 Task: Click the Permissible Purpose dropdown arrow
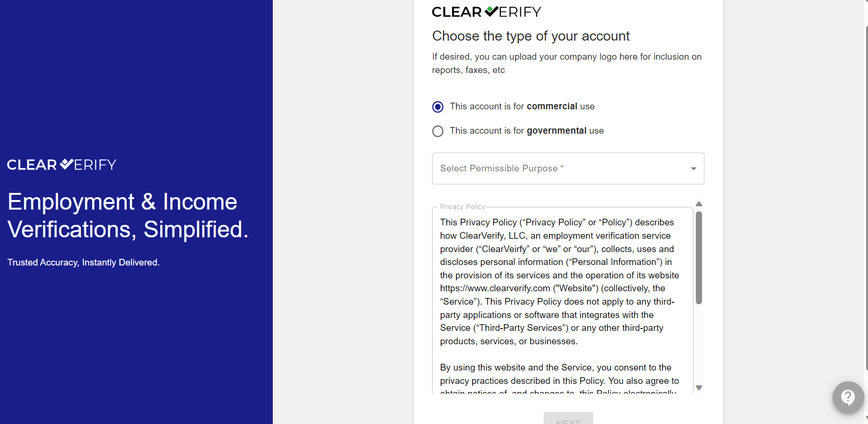coord(693,169)
